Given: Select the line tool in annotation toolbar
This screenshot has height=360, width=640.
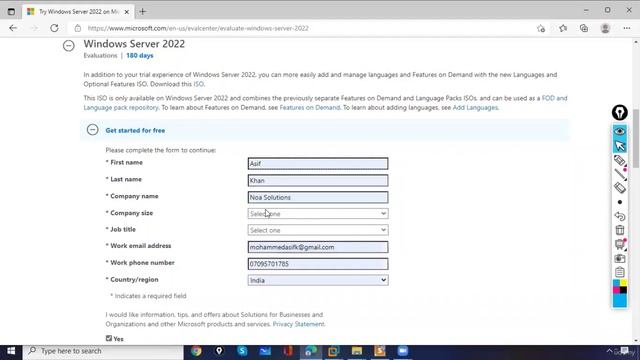Looking at the screenshot, I should (620, 174).
